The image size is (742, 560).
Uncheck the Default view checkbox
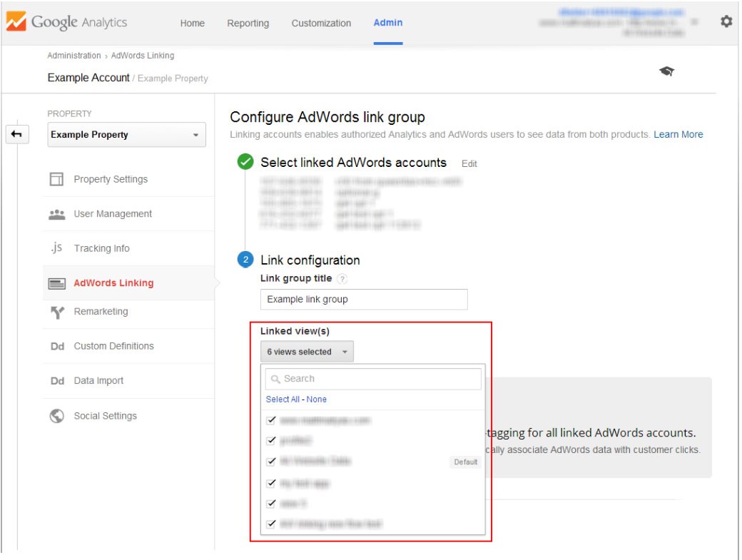271,461
